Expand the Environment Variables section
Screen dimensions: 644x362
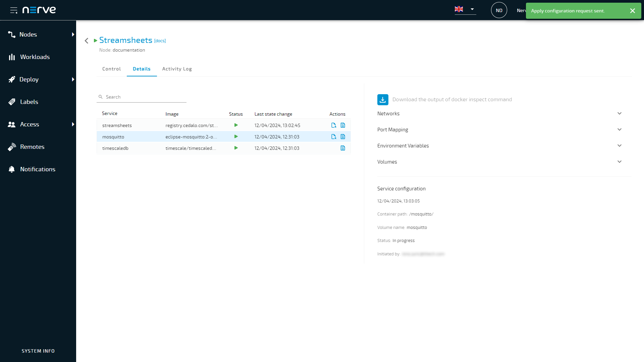click(x=619, y=146)
